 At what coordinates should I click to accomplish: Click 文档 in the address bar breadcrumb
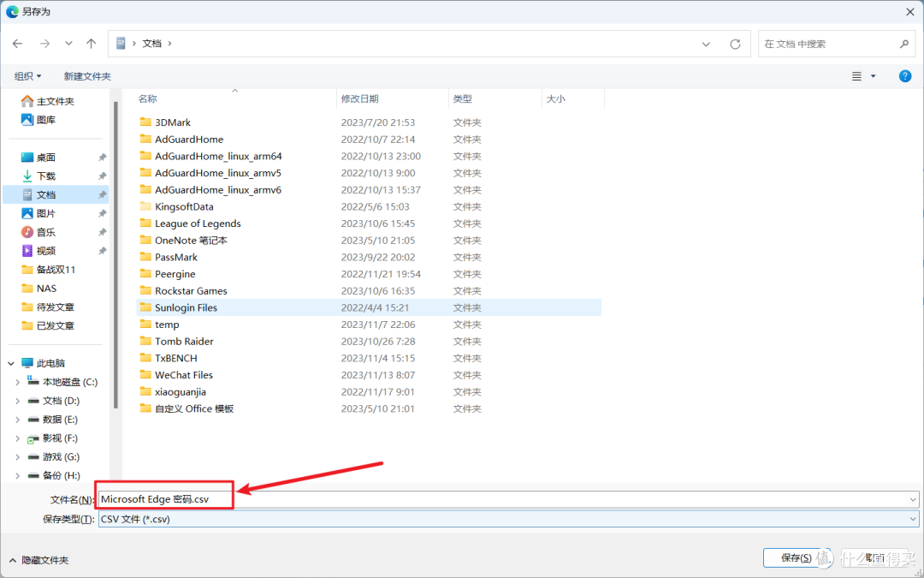point(152,44)
